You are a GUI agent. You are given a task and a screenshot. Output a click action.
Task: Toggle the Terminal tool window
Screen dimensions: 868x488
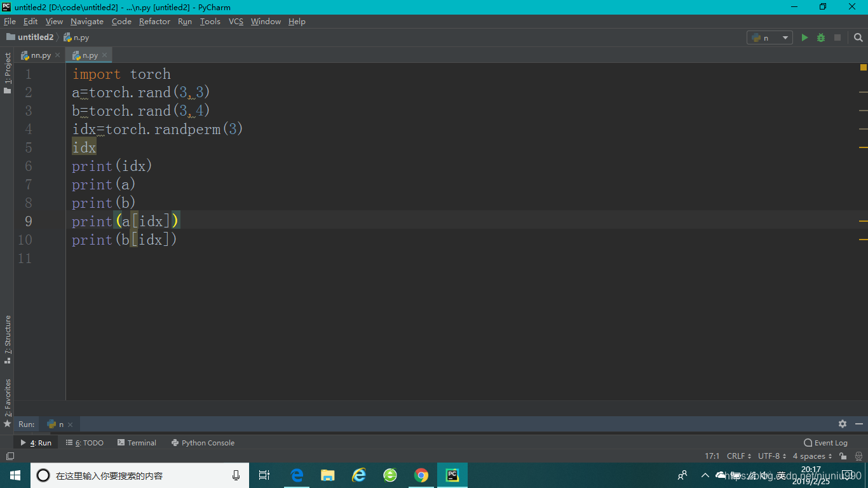(137, 443)
